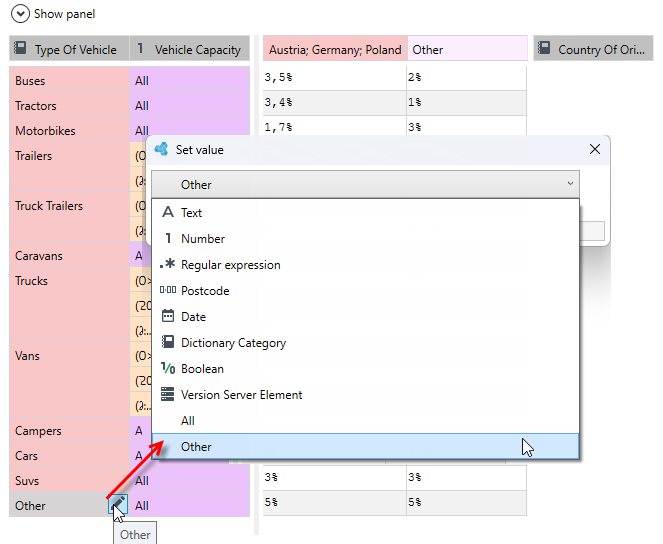
Task: Select Dictionary Category from the list
Action: (365, 343)
